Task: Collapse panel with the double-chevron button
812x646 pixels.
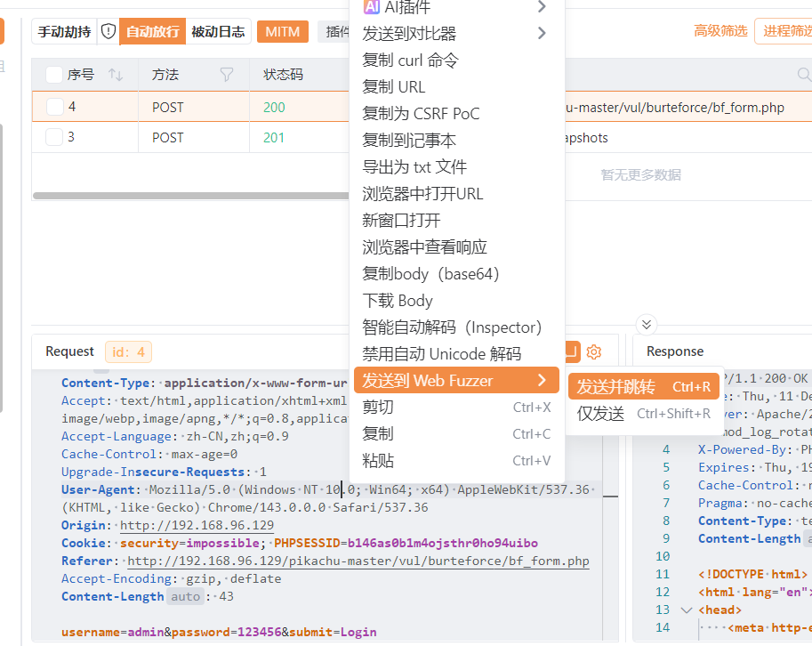Action: 647,325
